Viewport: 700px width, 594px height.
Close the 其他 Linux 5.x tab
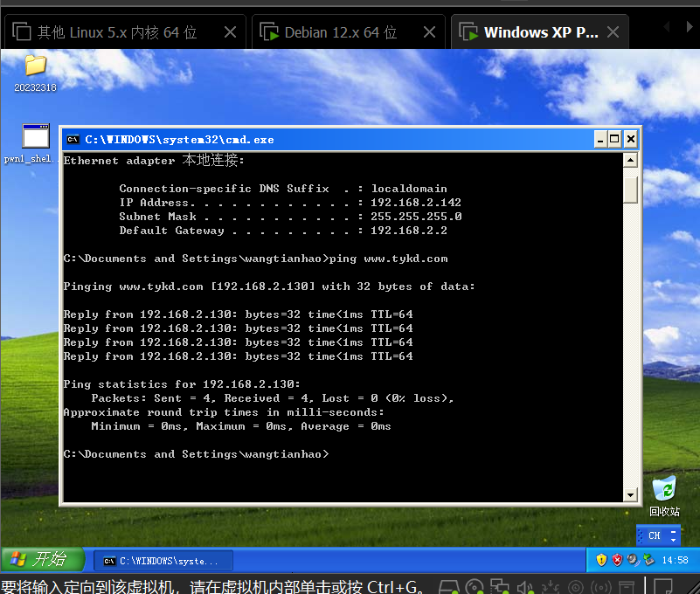click(230, 32)
